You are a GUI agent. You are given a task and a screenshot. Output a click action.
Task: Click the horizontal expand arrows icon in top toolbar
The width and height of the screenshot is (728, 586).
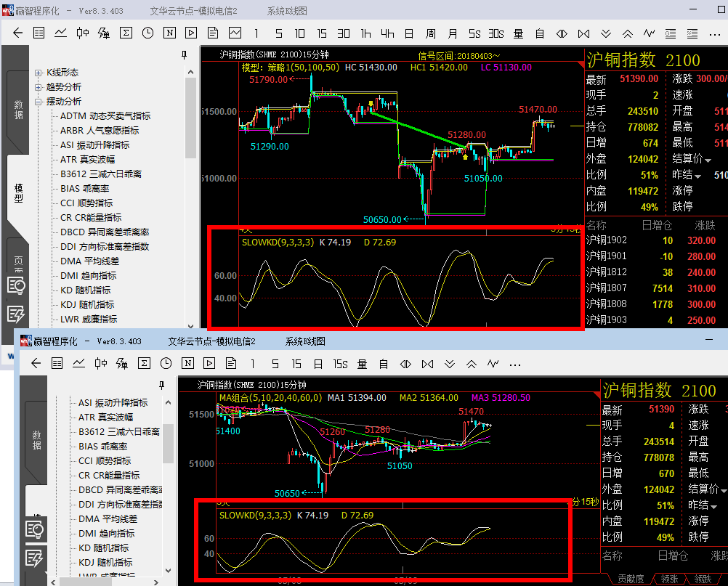coord(562,33)
